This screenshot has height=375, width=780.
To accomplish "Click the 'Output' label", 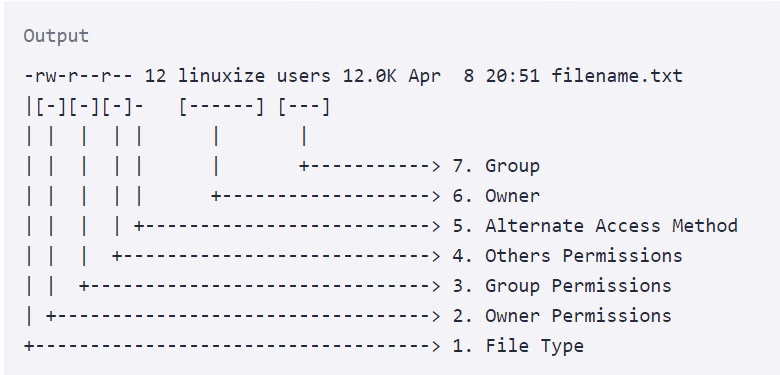I will 56,36.
